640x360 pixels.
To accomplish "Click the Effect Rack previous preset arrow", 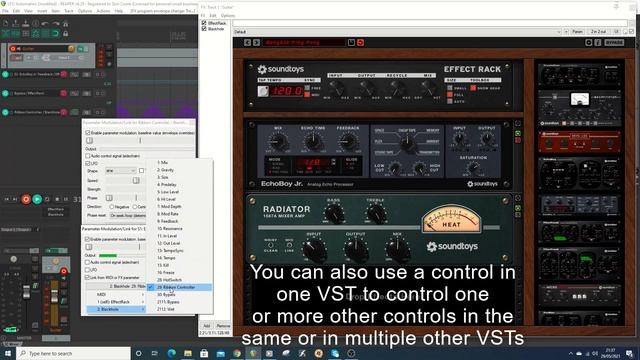I will click(x=247, y=42).
